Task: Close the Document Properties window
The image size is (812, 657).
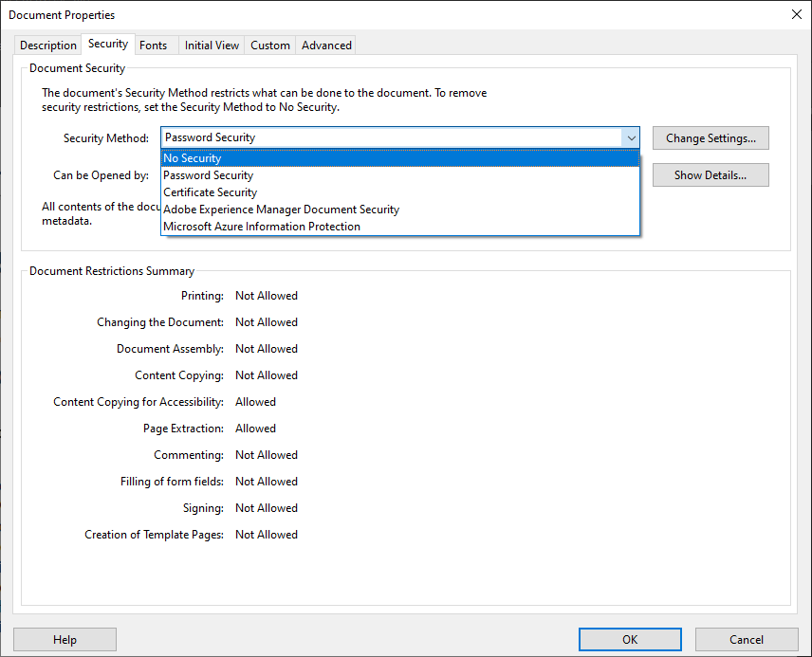Action: [x=797, y=14]
